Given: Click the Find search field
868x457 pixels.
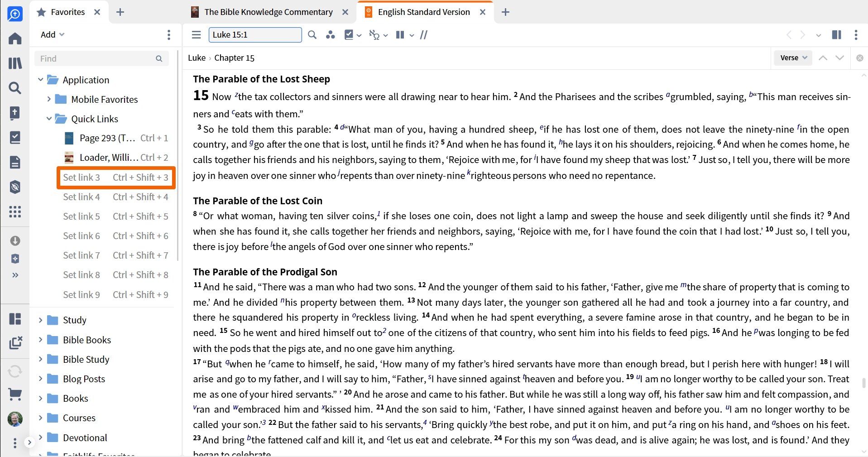Looking at the screenshot, I should point(101,58).
